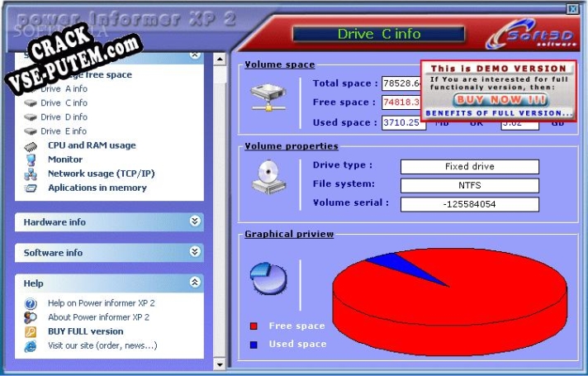The width and height of the screenshot is (588, 376).
Task: Click the Drive C info title banner
Action: click(379, 34)
